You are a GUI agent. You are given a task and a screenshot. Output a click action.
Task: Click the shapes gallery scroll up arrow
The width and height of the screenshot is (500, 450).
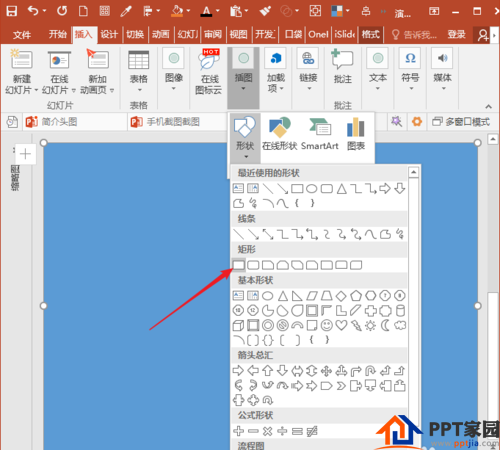(x=413, y=172)
